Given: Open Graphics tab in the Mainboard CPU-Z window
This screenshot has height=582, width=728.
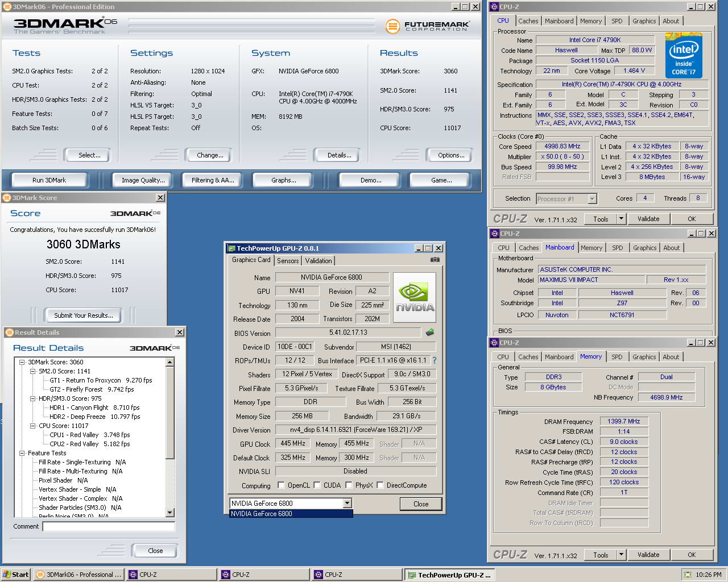Looking at the screenshot, I should [x=644, y=248].
